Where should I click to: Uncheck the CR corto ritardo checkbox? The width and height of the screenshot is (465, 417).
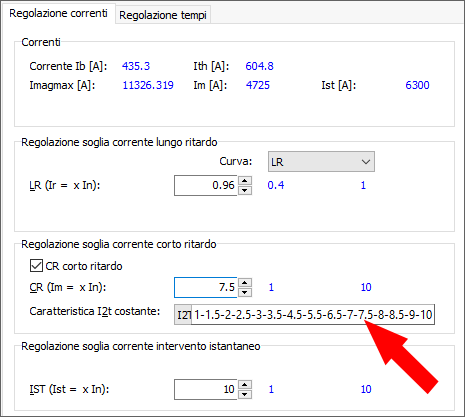[36, 266]
